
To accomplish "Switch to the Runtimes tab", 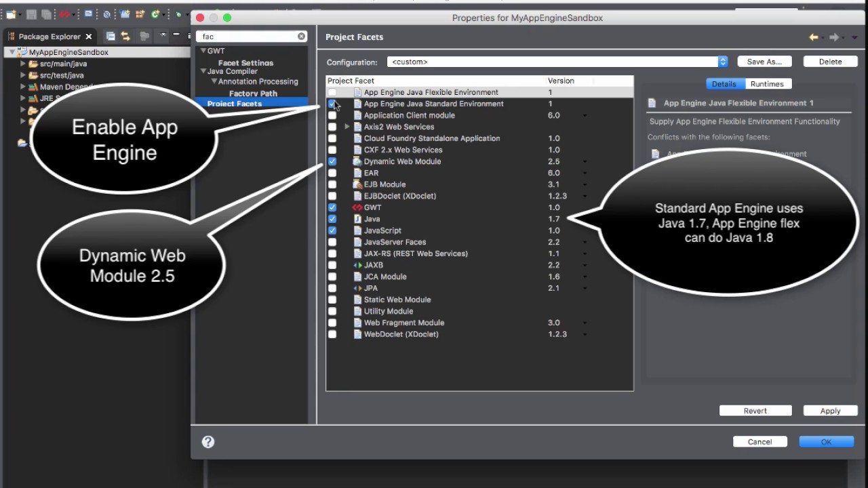I will [x=767, y=84].
